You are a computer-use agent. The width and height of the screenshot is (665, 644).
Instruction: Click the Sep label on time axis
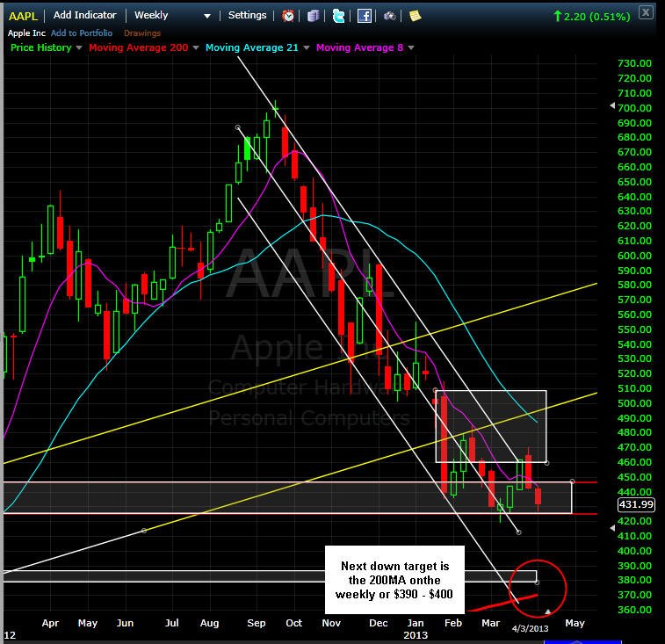(257, 623)
